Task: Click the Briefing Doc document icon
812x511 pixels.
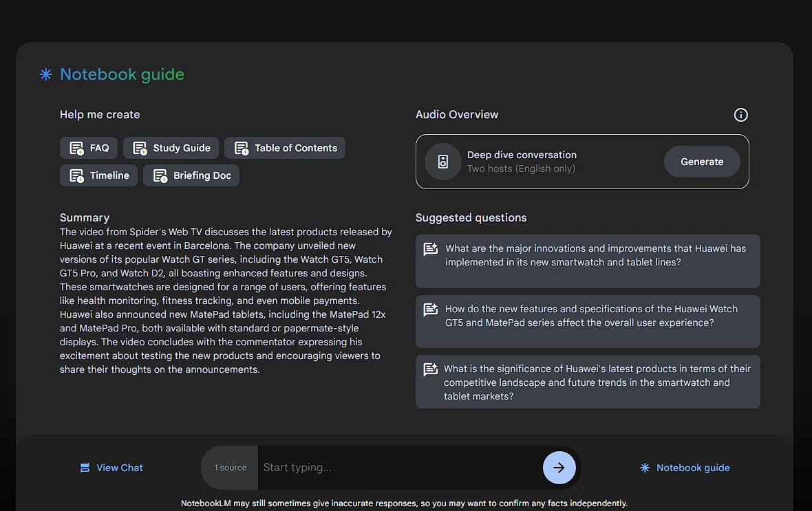Action: tap(160, 176)
